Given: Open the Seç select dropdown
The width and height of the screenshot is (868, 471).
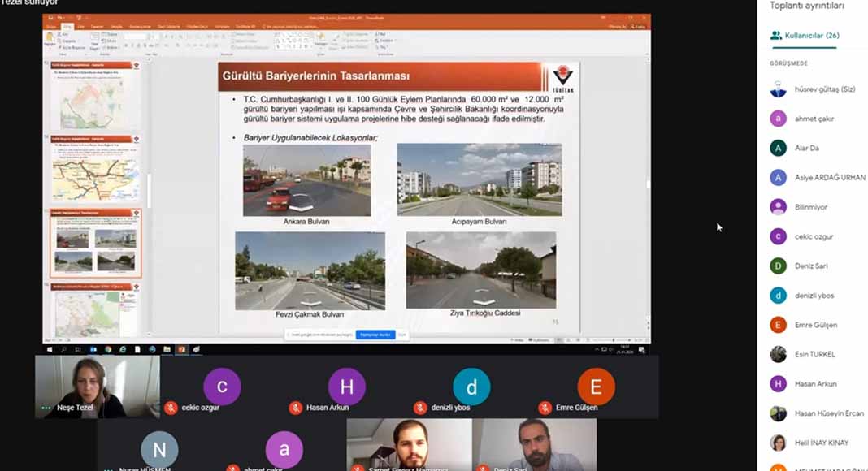Looking at the screenshot, I should pos(383,47).
